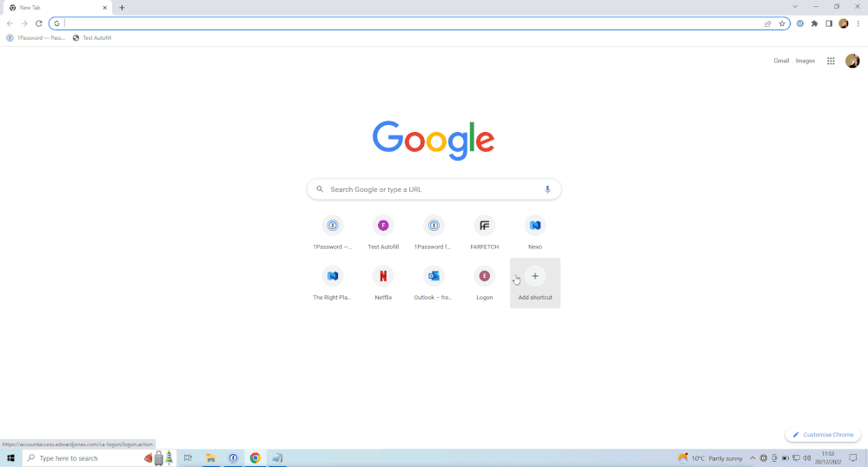Viewport: 868px width, 467px height.
Task: Open the Extensions puzzle piece menu
Action: coord(814,23)
